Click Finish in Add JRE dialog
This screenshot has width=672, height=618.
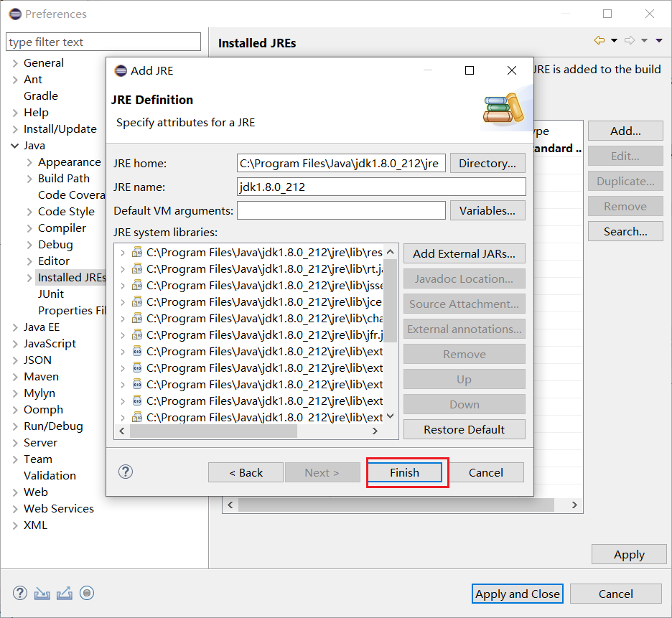405,472
